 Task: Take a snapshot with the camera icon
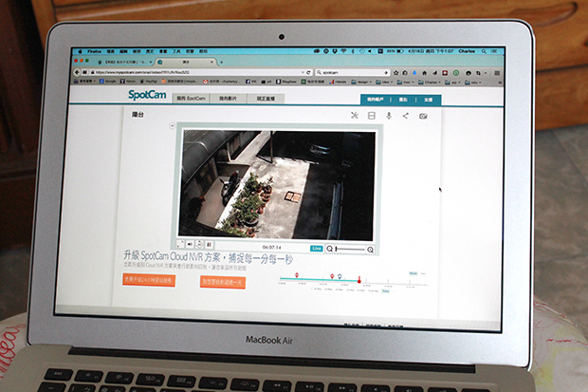(423, 116)
